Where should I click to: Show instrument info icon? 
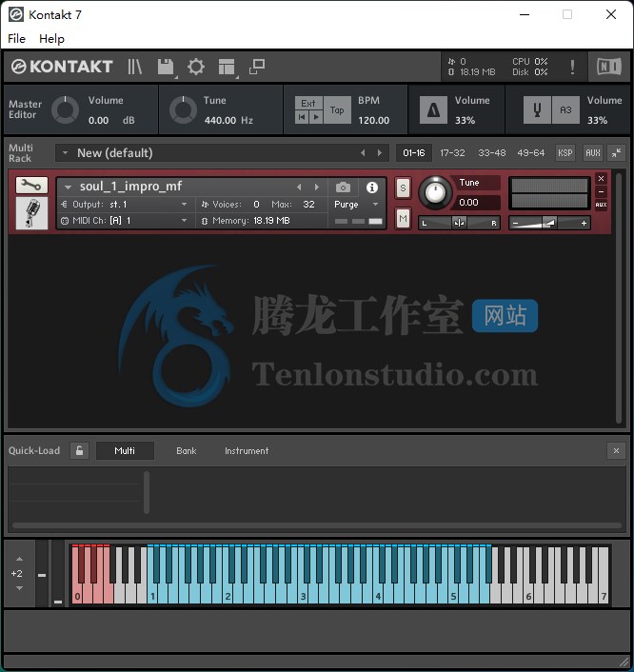click(372, 188)
